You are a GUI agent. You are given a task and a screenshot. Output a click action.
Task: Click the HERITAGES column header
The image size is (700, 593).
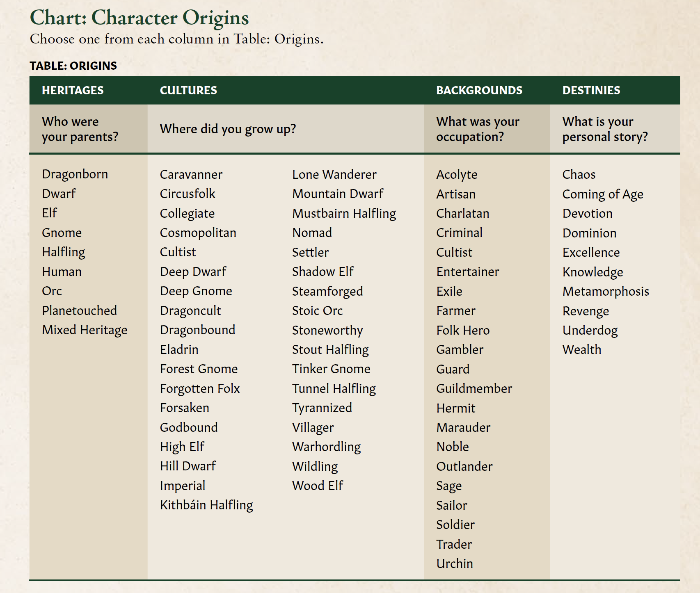click(73, 90)
